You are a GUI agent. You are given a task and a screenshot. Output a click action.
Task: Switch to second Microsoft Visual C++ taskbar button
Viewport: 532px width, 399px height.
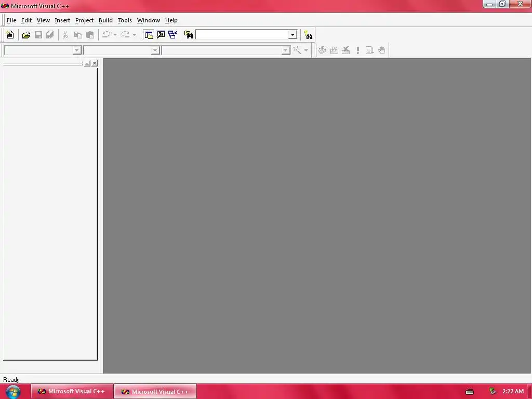click(155, 392)
